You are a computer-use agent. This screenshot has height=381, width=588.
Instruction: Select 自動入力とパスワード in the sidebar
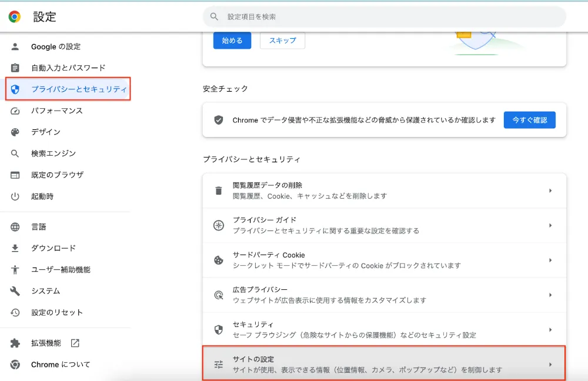point(68,68)
